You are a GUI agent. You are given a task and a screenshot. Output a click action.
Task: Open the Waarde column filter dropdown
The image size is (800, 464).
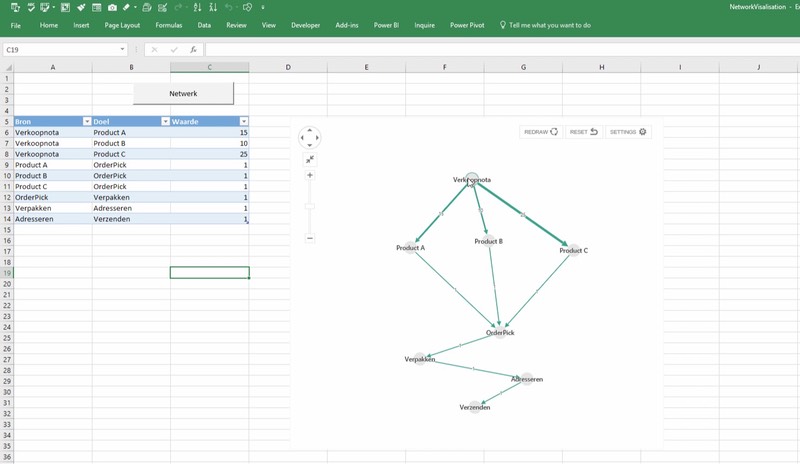click(244, 121)
